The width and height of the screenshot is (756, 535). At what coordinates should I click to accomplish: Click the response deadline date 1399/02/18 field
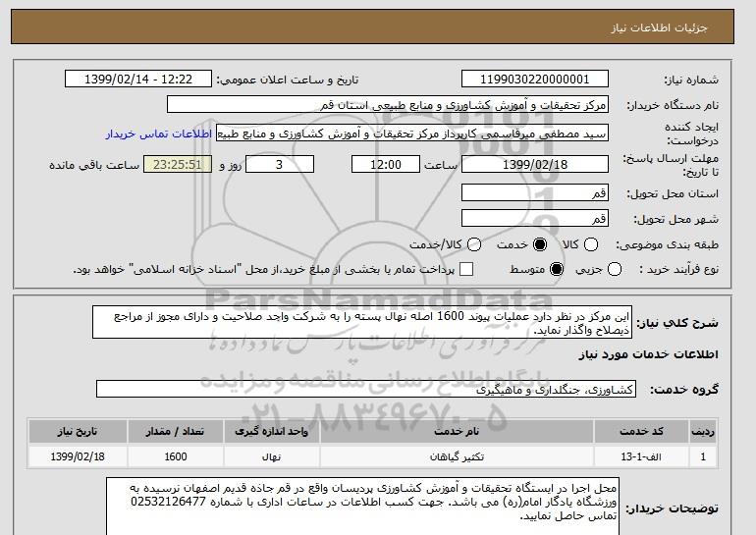click(x=535, y=164)
